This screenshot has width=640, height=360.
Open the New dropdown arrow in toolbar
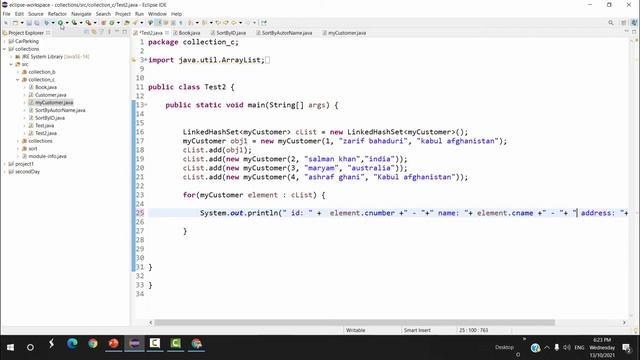[22, 23]
